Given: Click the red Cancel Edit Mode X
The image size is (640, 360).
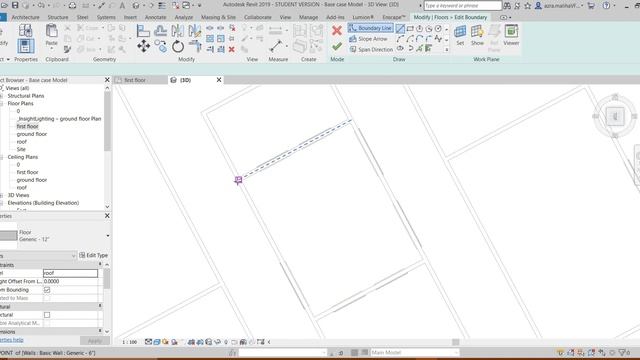Looking at the screenshot, I should pyautogui.click(x=337, y=31).
